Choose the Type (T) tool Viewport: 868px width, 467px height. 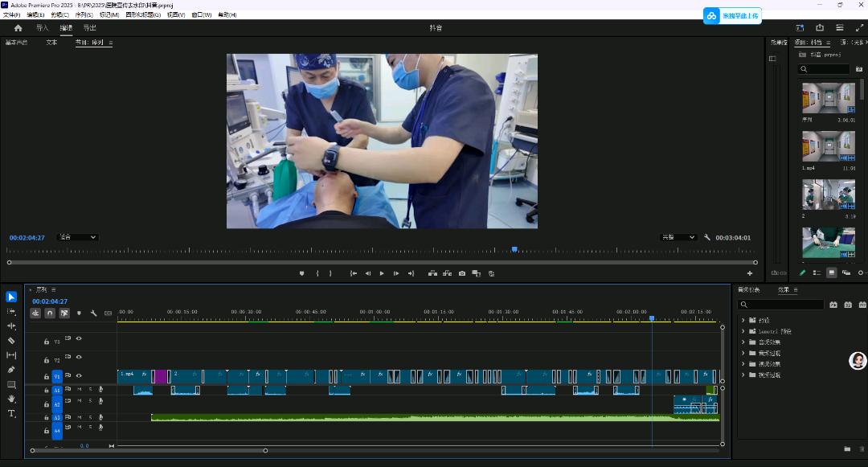pos(11,413)
